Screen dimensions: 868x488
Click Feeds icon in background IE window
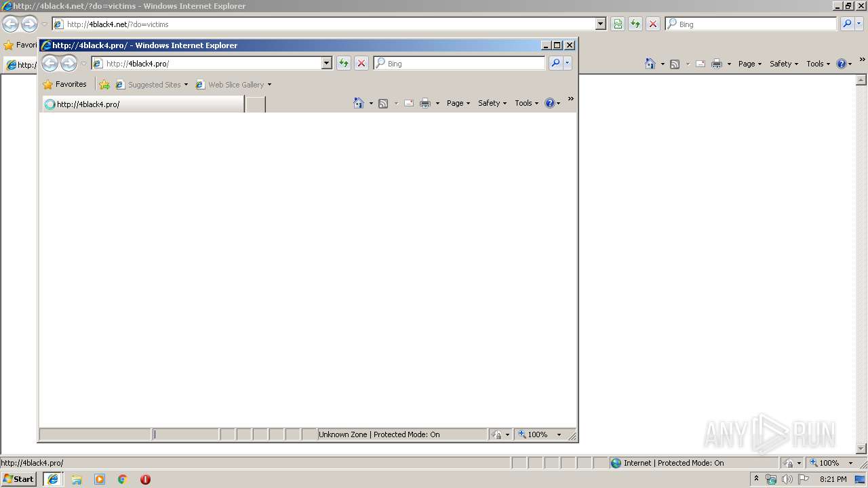click(x=675, y=64)
